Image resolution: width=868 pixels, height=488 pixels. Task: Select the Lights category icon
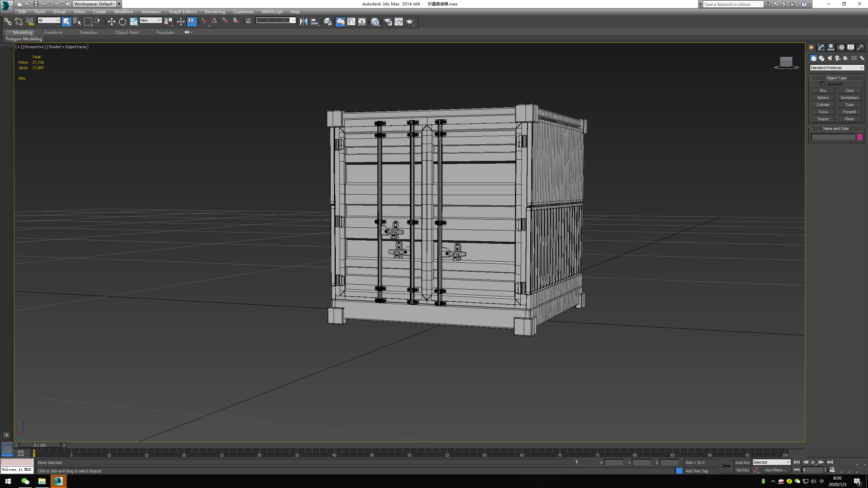pyautogui.click(x=829, y=58)
